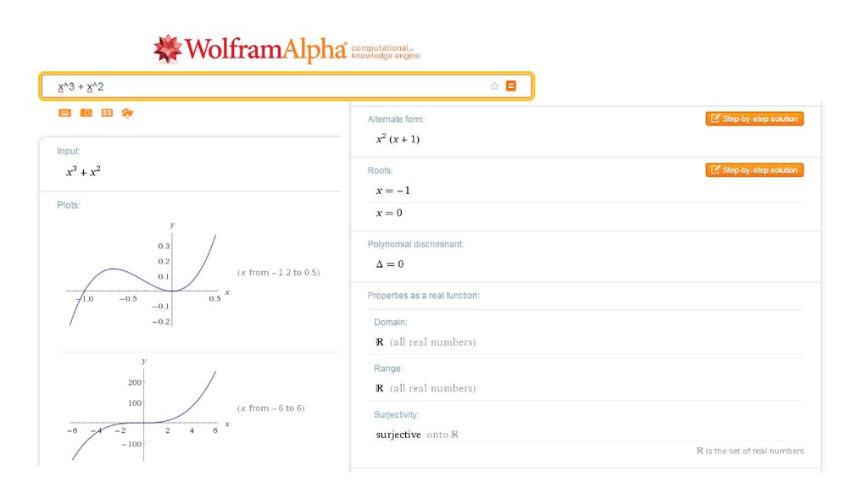Click the plot from -6 to 6

pyautogui.click(x=147, y=411)
